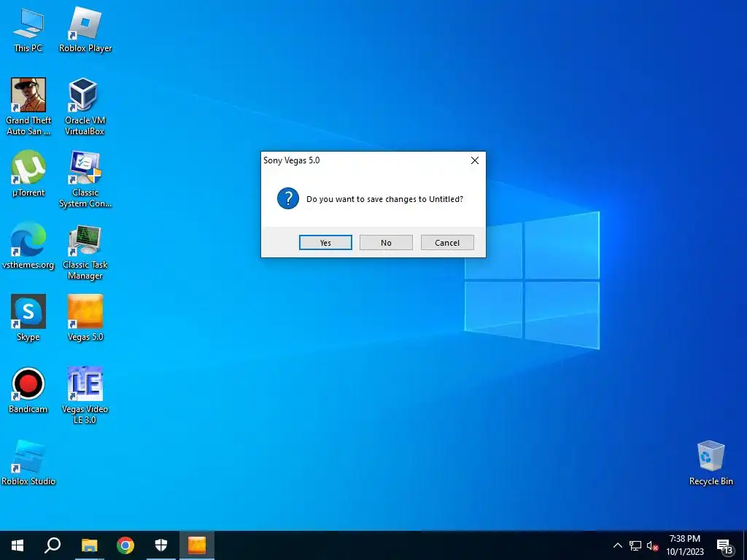Select Vegas 5.0 desktop shortcut

click(85, 318)
